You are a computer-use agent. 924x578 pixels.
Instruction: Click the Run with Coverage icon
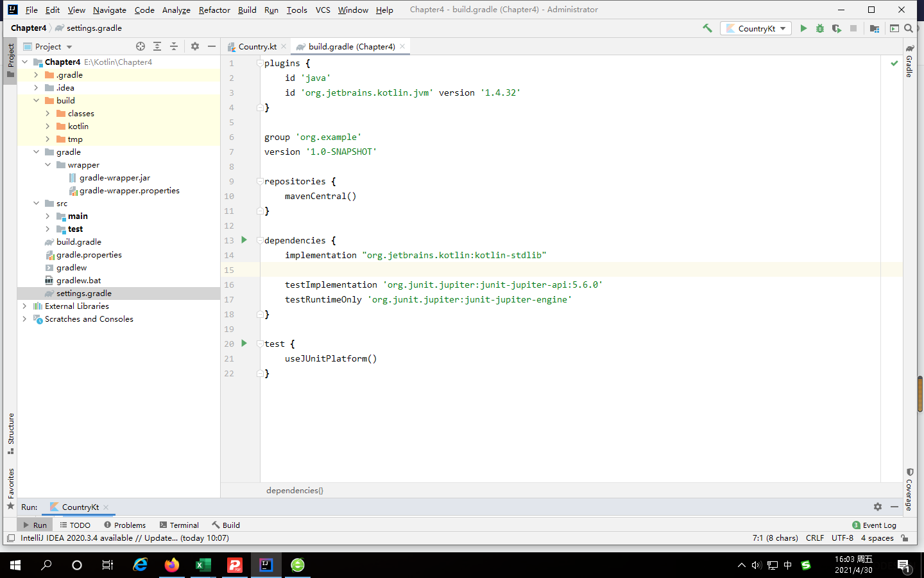(x=837, y=28)
